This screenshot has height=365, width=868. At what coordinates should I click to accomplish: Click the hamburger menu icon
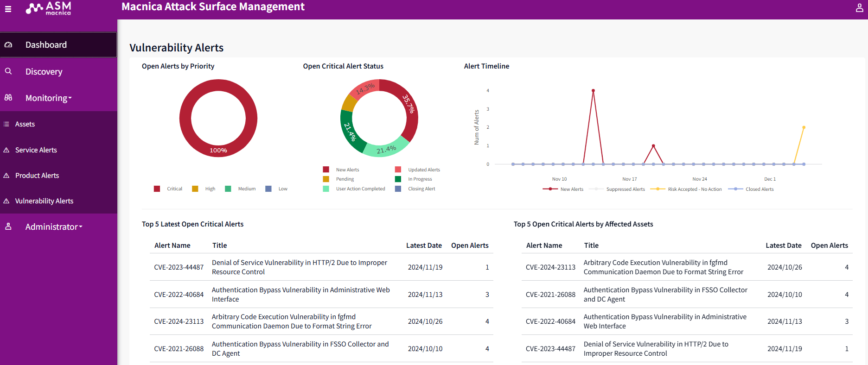[x=8, y=9]
